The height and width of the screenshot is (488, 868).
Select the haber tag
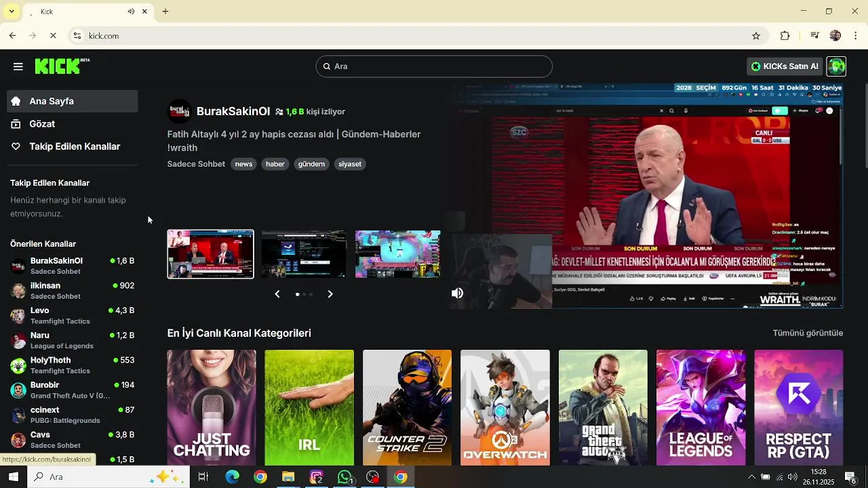pyautogui.click(x=275, y=164)
